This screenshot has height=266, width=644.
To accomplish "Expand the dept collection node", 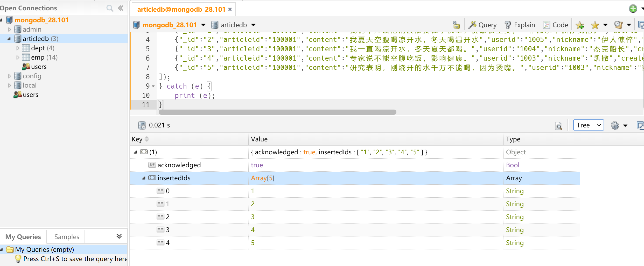I will point(18,48).
